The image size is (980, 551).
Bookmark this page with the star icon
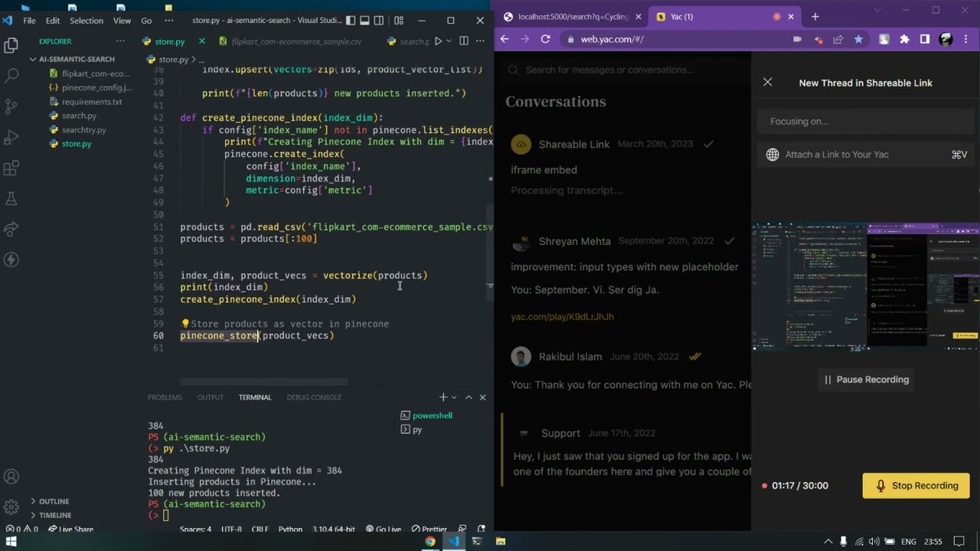(x=858, y=39)
